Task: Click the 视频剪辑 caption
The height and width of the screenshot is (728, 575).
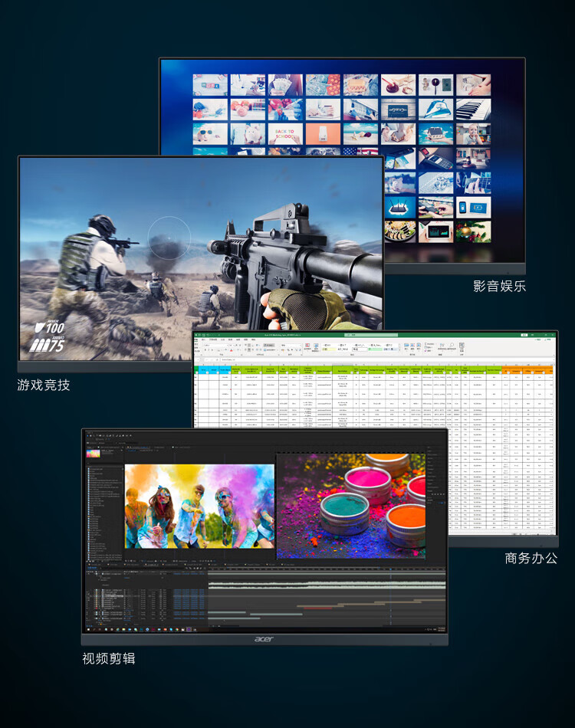Action: point(109,658)
